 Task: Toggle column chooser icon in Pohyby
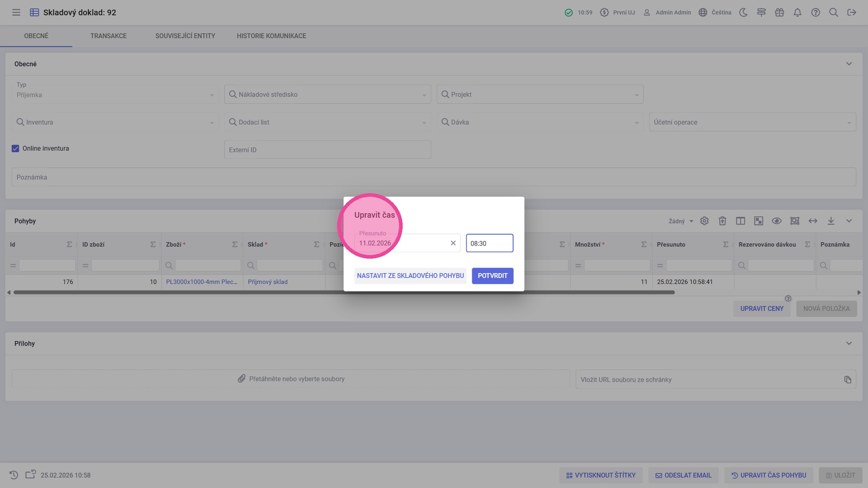(740, 221)
